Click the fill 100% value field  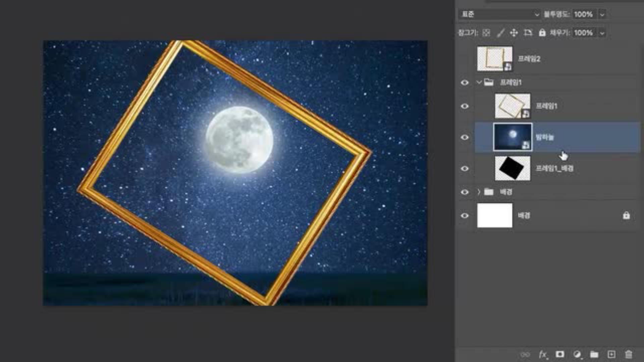click(x=584, y=33)
